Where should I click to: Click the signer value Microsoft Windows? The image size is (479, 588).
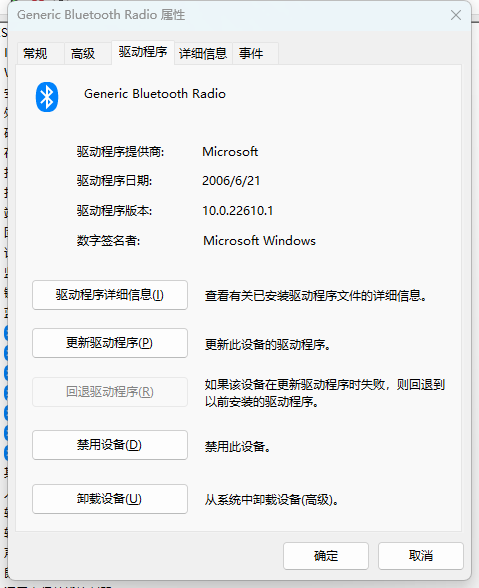(259, 240)
